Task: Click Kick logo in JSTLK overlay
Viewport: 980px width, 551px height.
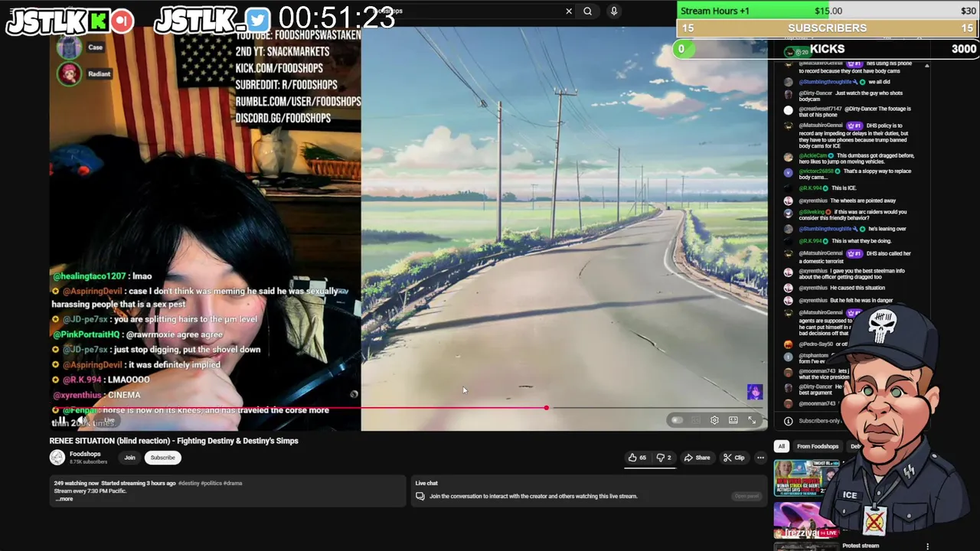Action: [98, 21]
